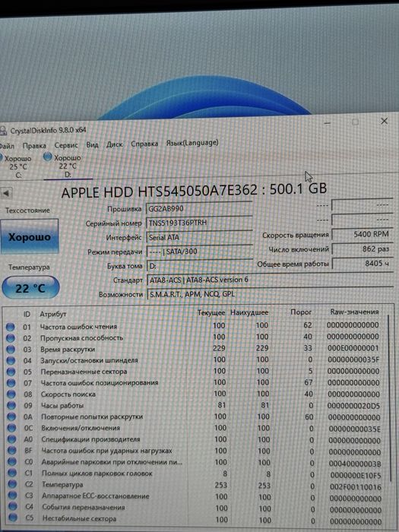This screenshot has height=532, width=399.
Task: Click the drive letter field D:
Action: [200, 266]
